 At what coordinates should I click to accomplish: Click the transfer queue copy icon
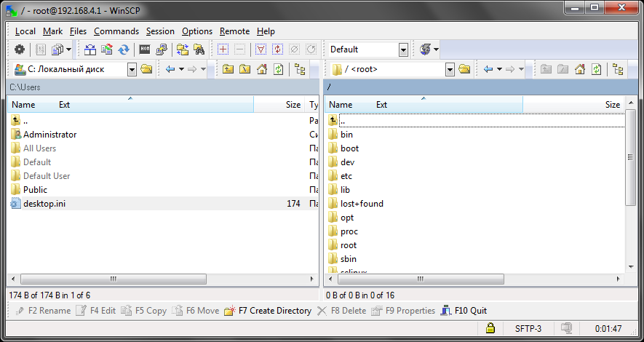(57, 49)
